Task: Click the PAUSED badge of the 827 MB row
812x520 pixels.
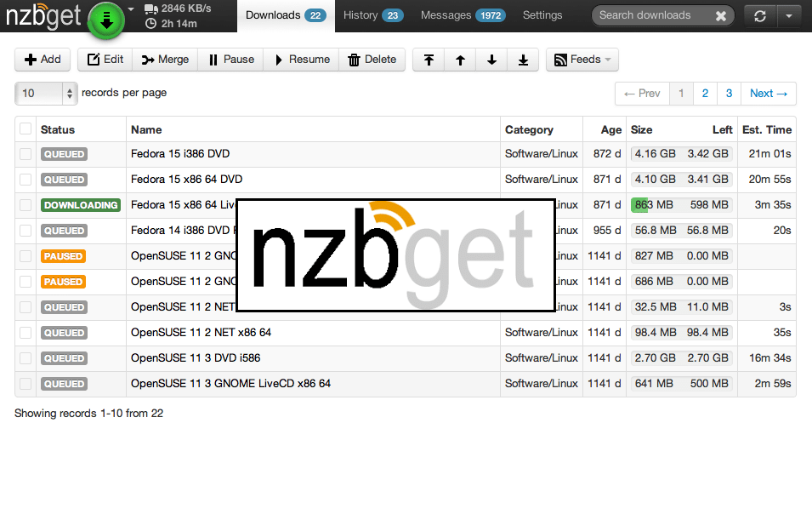Action: click(63, 256)
